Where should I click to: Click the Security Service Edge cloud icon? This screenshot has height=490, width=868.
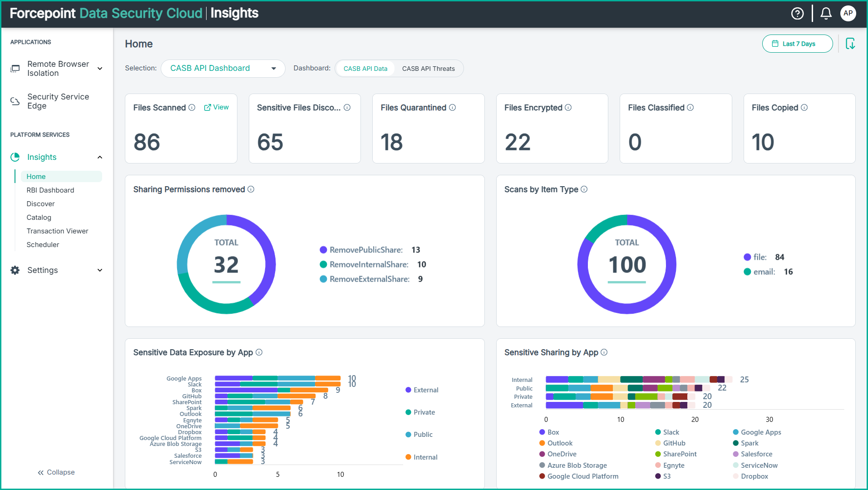[15, 101]
